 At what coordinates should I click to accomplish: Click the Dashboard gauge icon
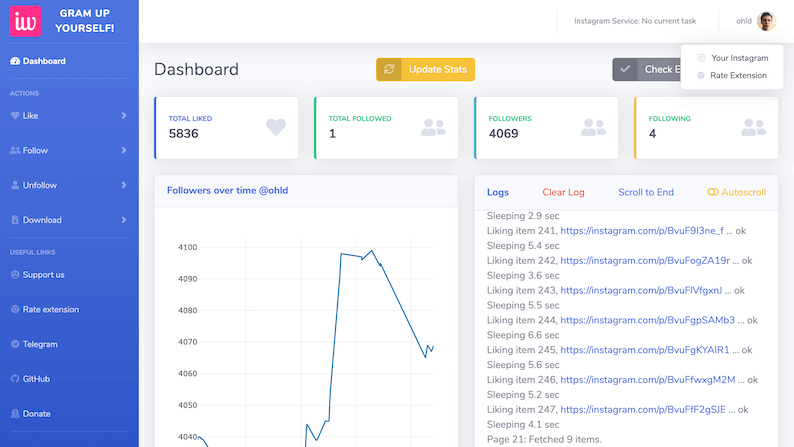[x=15, y=61]
